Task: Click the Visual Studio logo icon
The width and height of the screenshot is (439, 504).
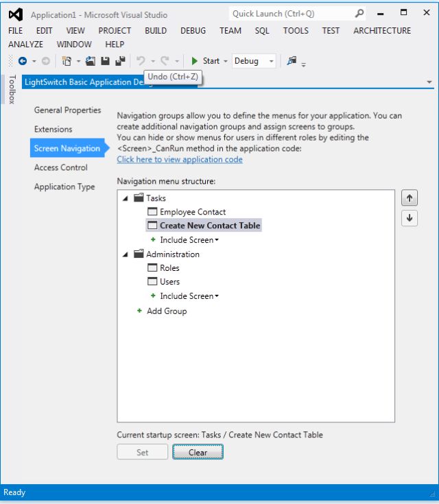Action: (16, 14)
